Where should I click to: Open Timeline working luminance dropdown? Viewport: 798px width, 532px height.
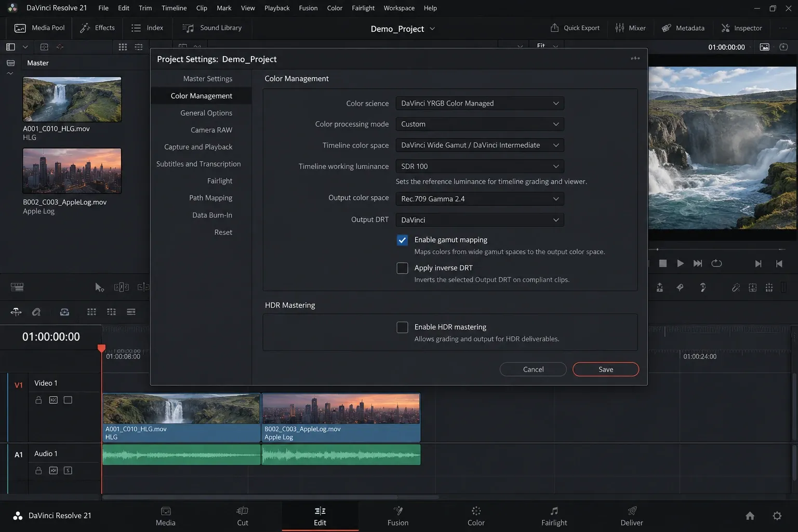tap(480, 166)
